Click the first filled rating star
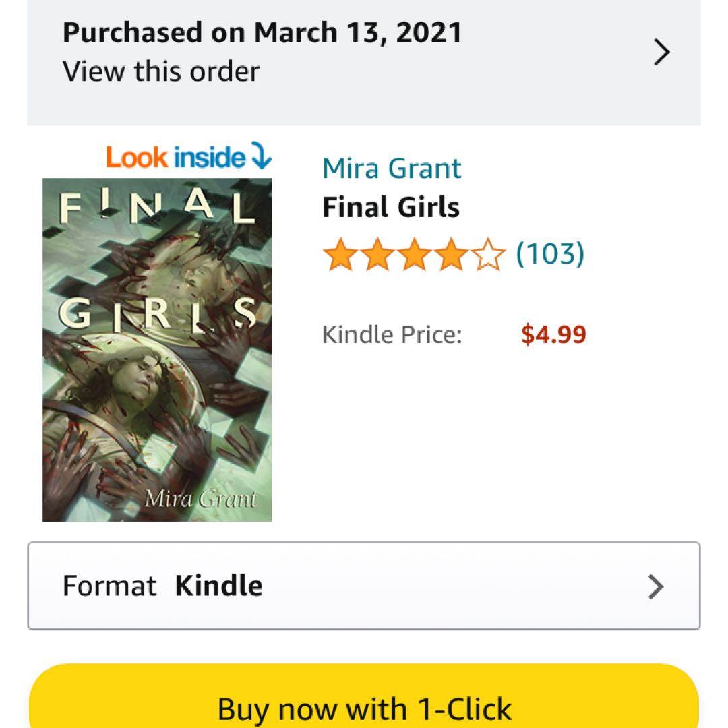The width and height of the screenshot is (728, 728). [x=339, y=256]
